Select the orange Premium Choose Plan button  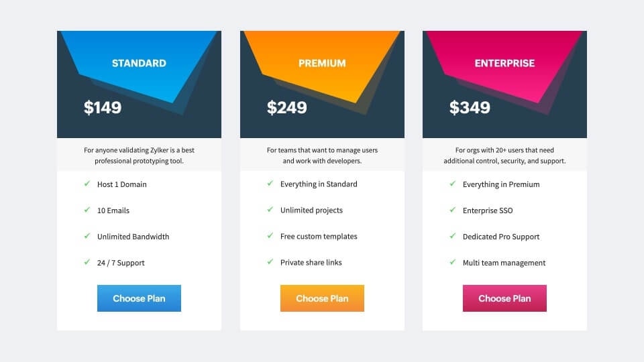click(322, 298)
